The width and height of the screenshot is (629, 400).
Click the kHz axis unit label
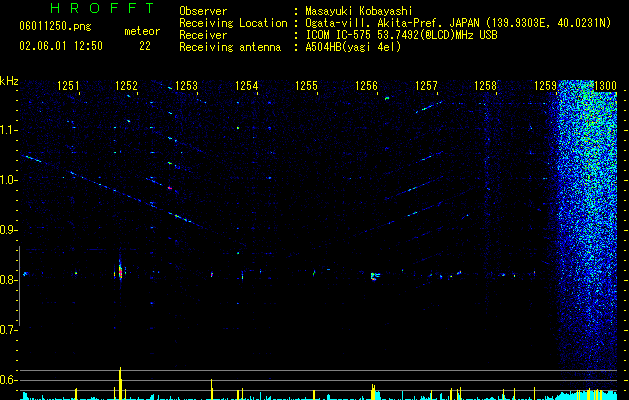[x=9, y=81]
